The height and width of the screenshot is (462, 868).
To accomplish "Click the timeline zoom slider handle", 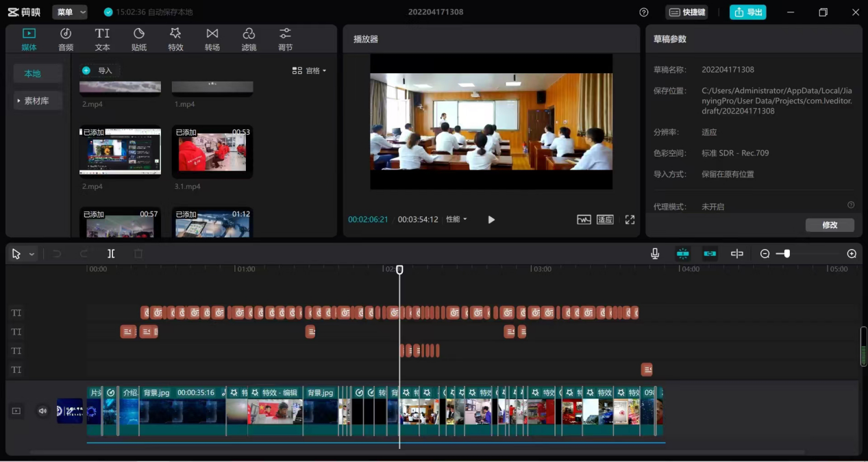I will (787, 254).
